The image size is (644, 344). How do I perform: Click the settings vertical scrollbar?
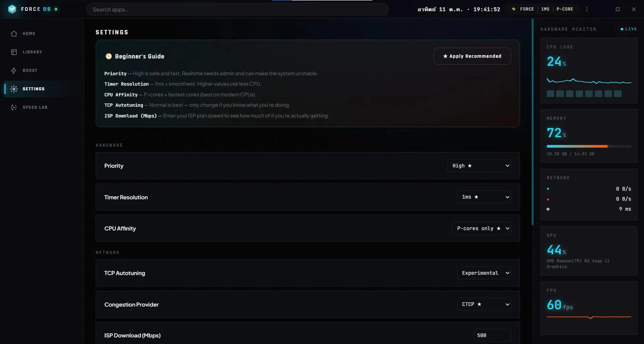[533, 122]
